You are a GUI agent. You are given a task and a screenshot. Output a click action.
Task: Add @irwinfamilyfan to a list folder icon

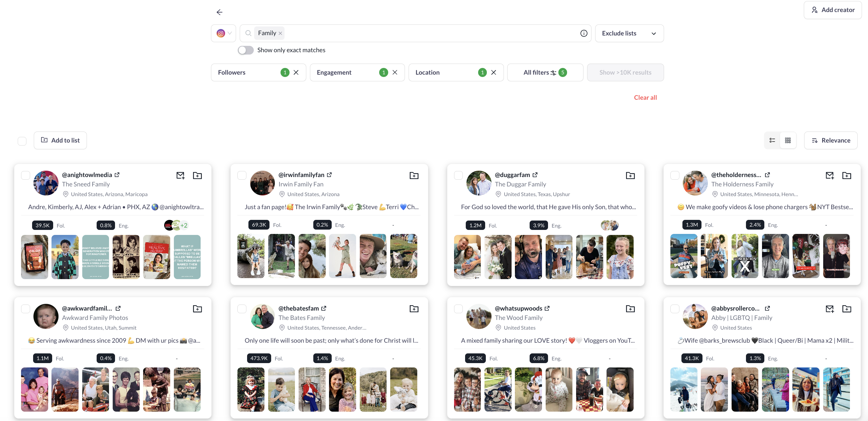[x=414, y=175]
